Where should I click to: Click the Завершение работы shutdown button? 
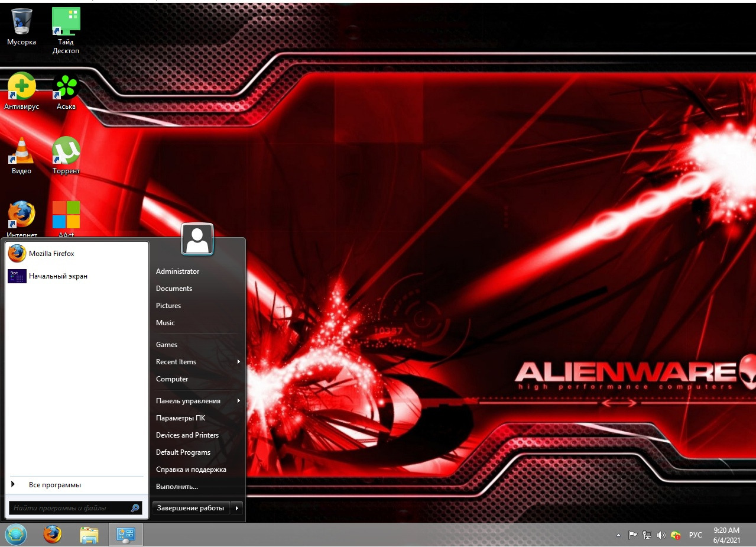point(191,508)
